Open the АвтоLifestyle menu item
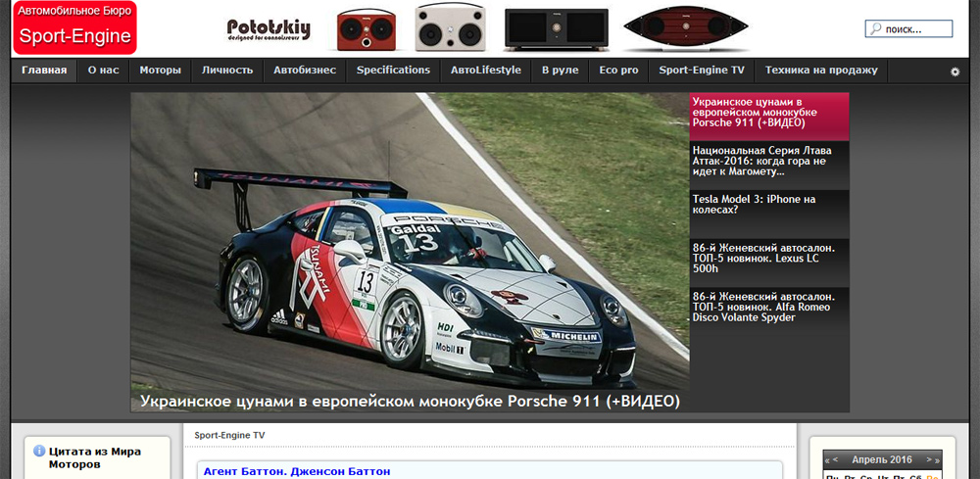 [x=486, y=70]
